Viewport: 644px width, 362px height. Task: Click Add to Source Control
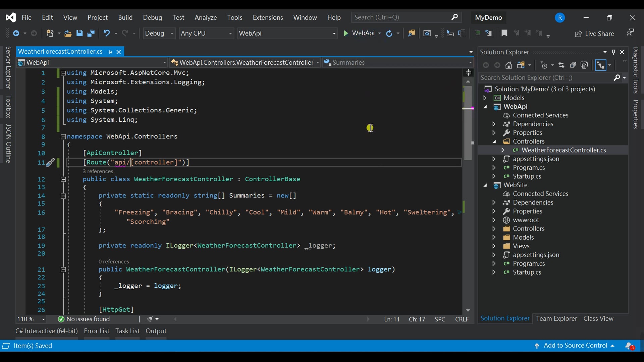click(574, 346)
